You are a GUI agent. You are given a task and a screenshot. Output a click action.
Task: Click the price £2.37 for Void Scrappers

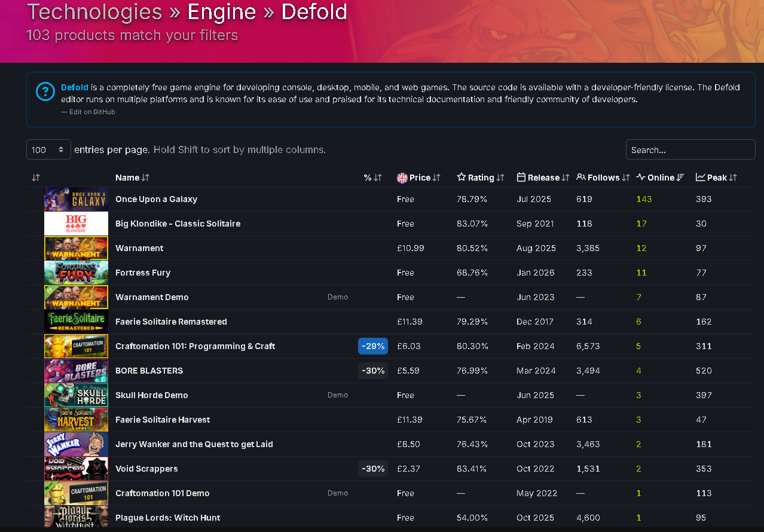(x=408, y=469)
